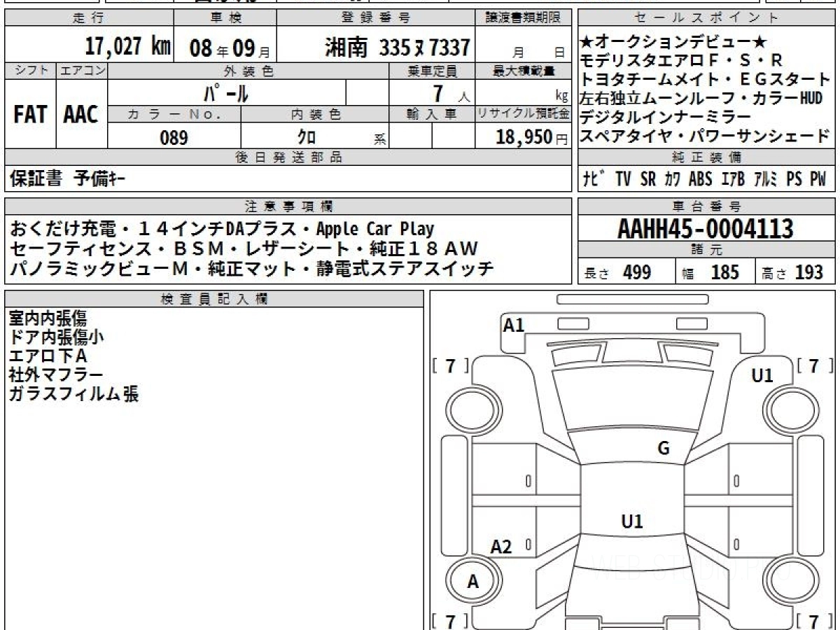The height and width of the screenshot is (630, 840).
Task: Click the height value 193
Action: pyautogui.click(x=808, y=272)
